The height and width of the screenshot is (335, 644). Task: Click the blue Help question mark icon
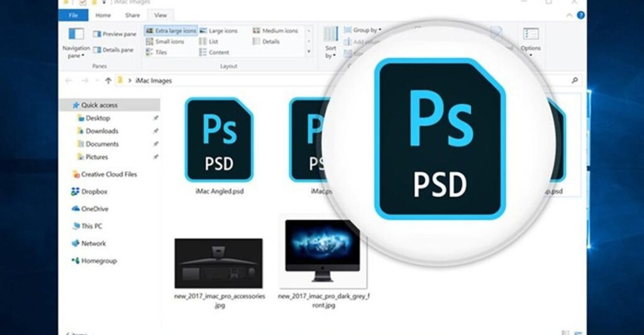click(x=580, y=15)
